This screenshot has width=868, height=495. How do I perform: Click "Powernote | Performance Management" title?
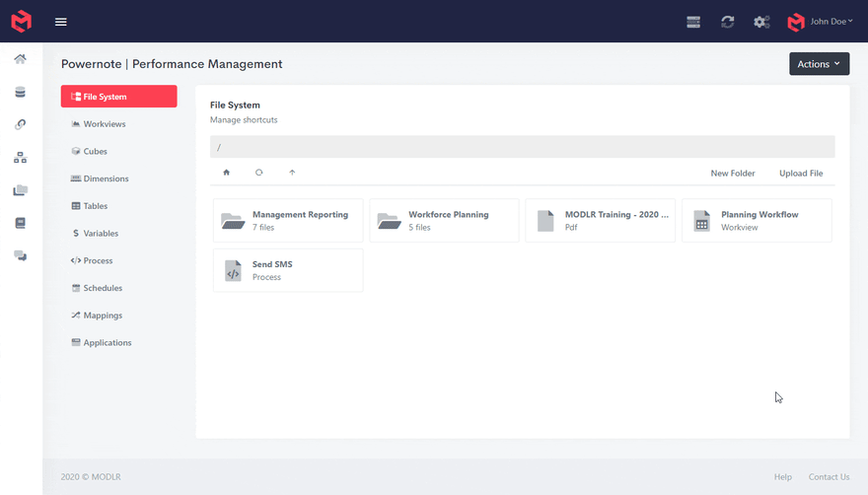[172, 64]
